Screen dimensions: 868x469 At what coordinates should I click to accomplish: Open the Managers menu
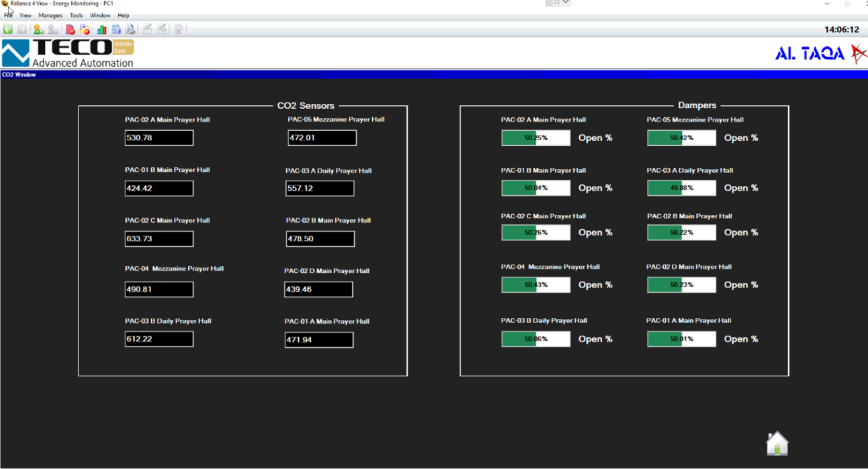[51, 16]
